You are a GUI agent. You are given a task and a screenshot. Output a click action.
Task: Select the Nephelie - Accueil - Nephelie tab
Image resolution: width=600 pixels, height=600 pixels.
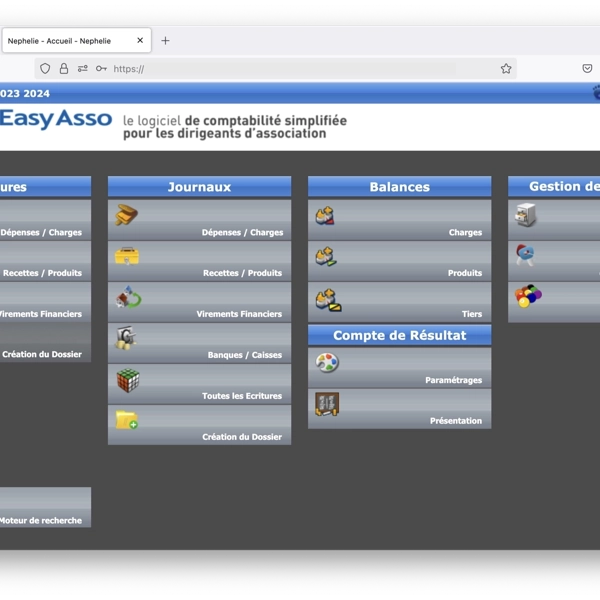[77, 40]
